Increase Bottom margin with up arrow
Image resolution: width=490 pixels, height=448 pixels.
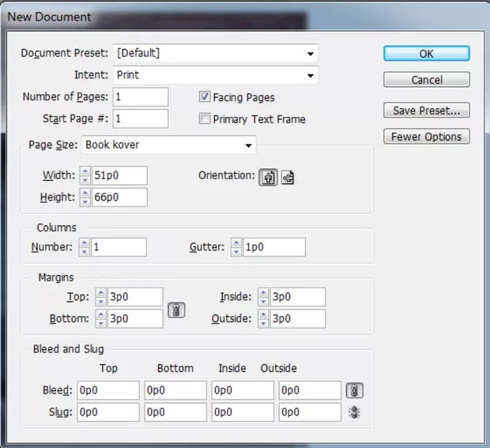pyautogui.click(x=100, y=314)
